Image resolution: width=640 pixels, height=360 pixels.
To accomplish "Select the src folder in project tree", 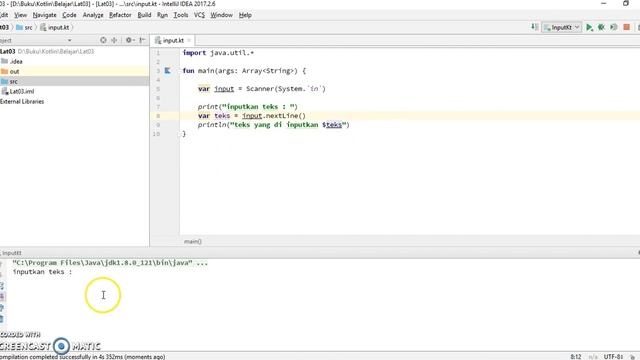I will [10, 81].
